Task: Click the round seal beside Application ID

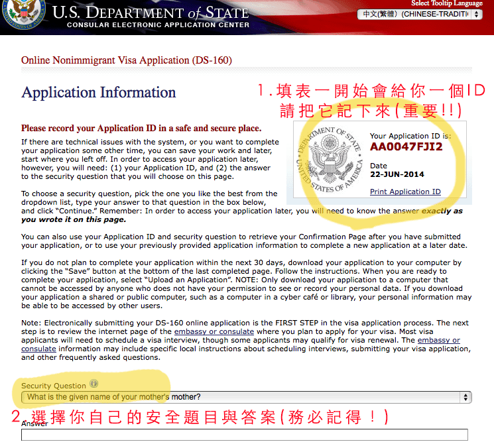Action: coord(330,159)
